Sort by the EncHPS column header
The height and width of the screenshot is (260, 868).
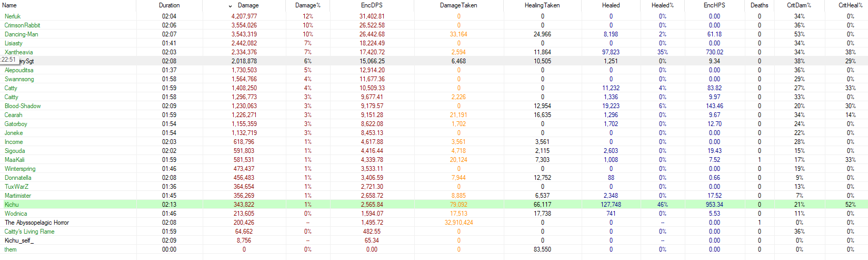[x=714, y=5]
